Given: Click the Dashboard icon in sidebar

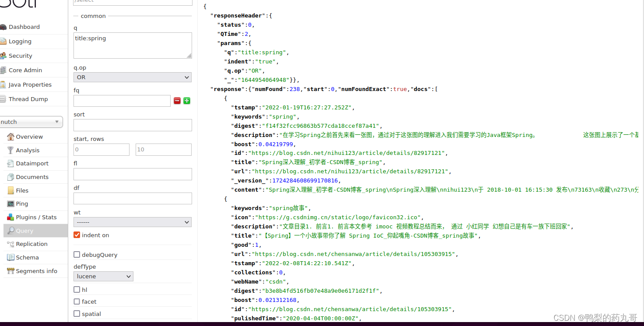Looking at the screenshot, I should (x=3, y=27).
